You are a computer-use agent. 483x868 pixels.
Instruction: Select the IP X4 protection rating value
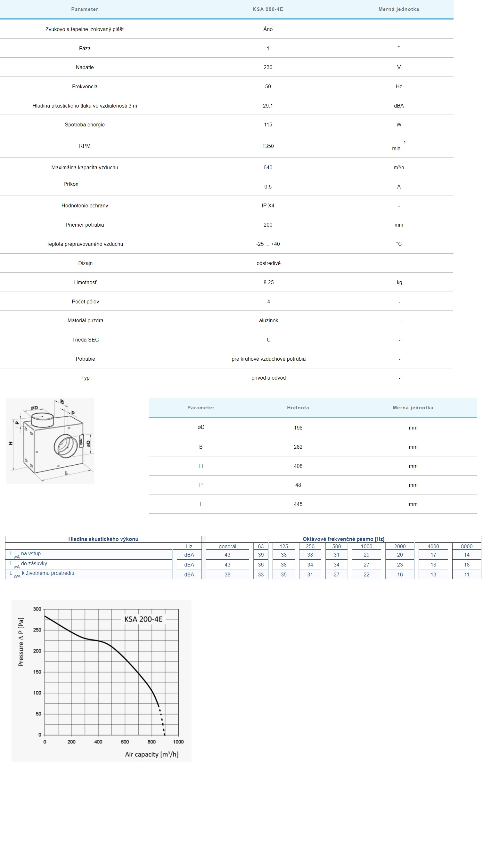tap(267, 205)
